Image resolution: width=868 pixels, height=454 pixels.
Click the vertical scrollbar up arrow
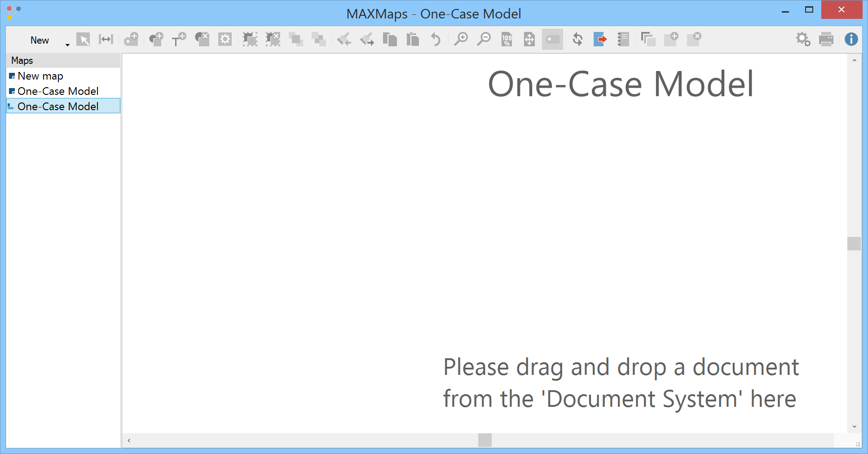coord(854,60)
